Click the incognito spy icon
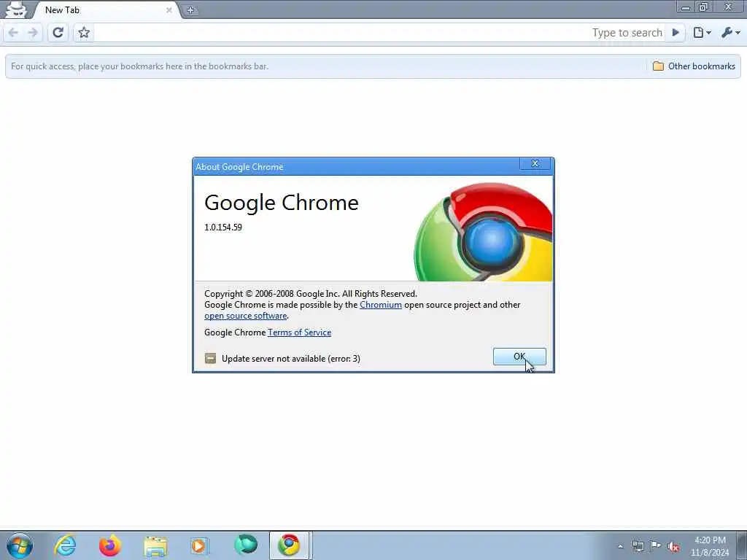Screen dimensions: 747x560 point(17,9)
